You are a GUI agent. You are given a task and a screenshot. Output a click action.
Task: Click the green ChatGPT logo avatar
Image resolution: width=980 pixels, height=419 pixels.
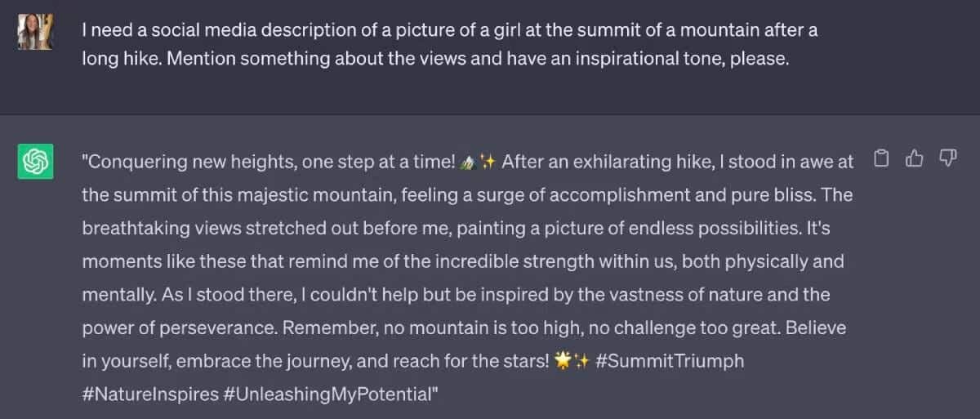(35, 161)
